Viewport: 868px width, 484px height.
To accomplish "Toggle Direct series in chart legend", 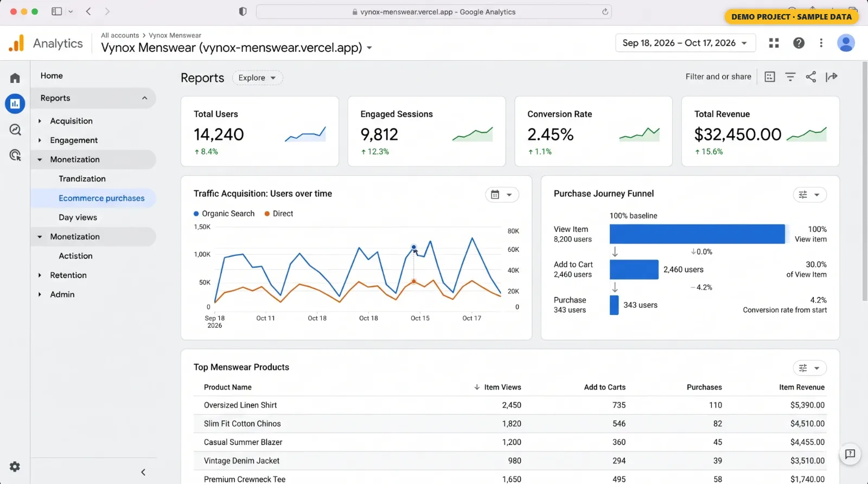I will pos(279,214).
